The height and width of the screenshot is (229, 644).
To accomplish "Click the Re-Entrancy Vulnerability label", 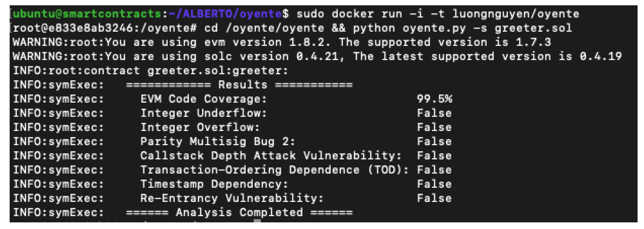I will [x=232, y=198].
